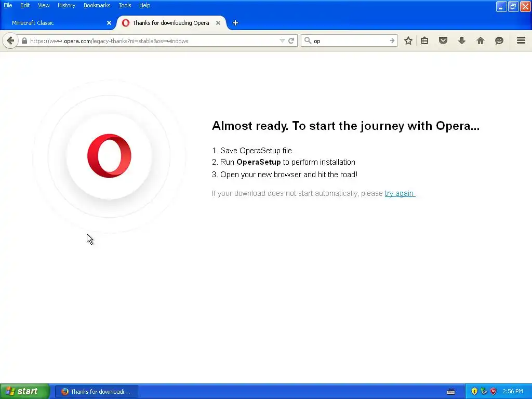Open the Edit menu
This screenshot has height=399, width=532.
click(x=25, y=5)
